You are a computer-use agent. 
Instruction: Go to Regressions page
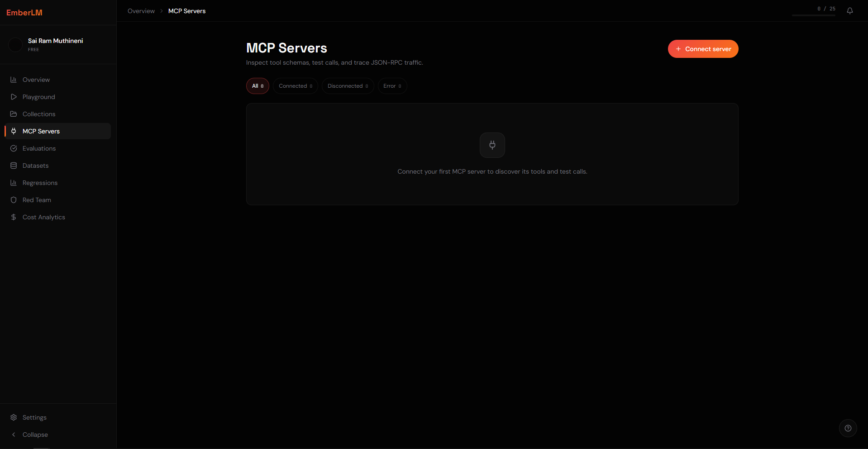tap(58, 183)
